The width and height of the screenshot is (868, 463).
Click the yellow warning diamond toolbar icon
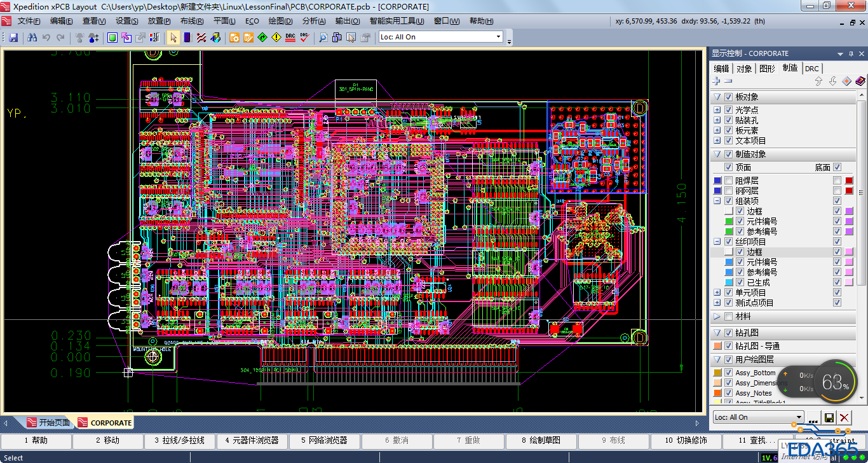tap(276, 38)
